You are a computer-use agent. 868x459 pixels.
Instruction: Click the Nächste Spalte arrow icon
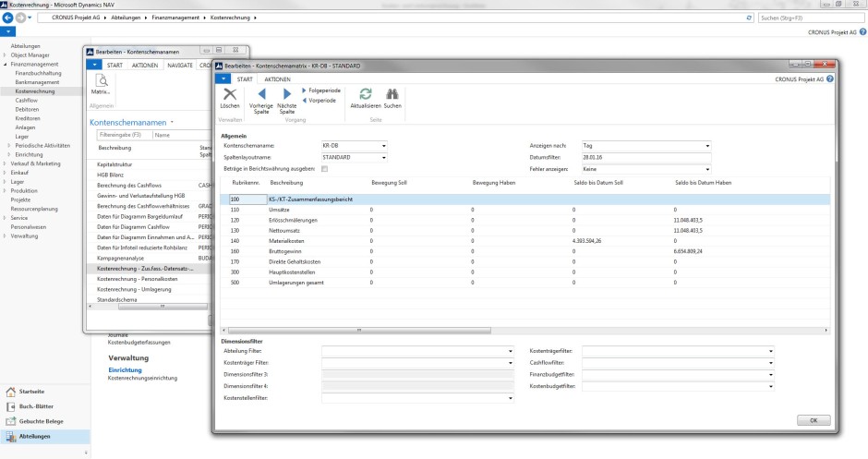[286, 95]
